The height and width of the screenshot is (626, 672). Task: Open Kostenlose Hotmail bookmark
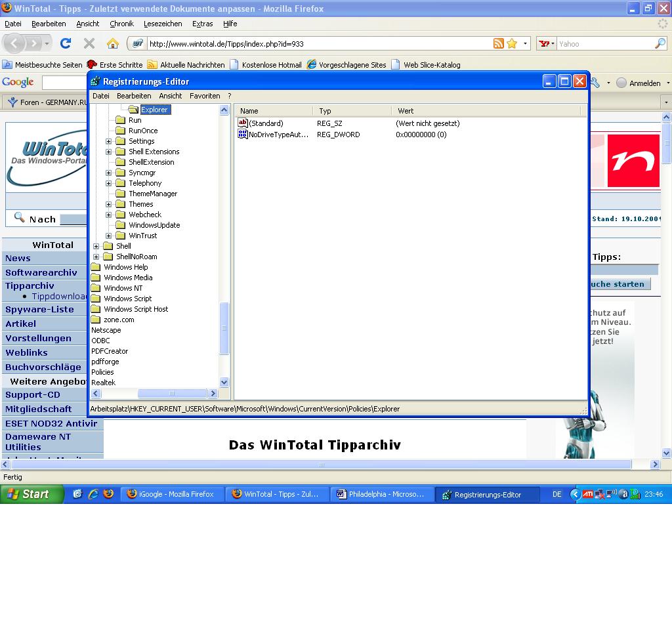point(266,65)
